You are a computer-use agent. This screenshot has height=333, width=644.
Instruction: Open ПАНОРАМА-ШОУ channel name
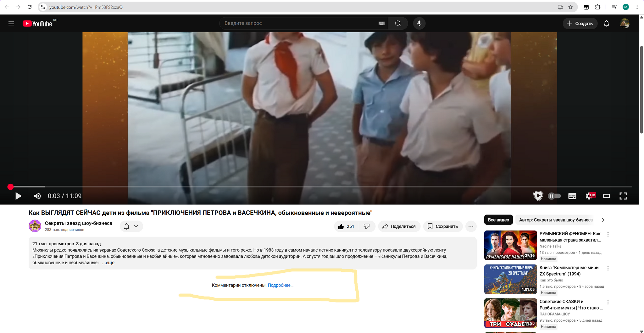pyautogui.click(x=555, y=314)
